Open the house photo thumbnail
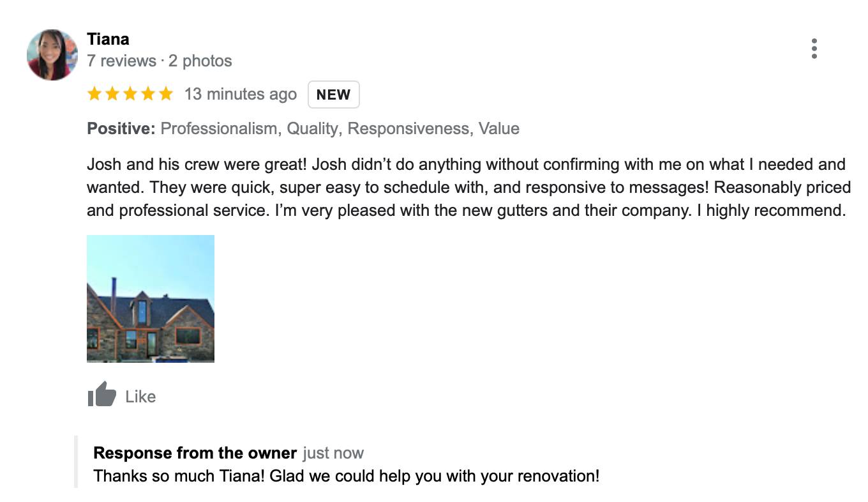The width and height of the screenshot is (868, 502). pyautogui.click(x=151, y=298)
